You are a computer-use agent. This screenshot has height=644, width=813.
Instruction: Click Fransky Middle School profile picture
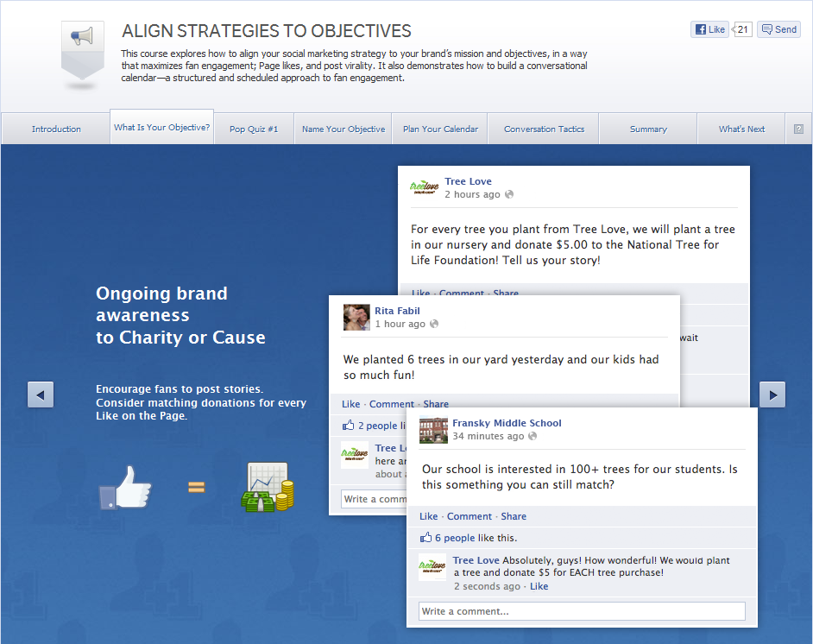click(x=433, y=430)
